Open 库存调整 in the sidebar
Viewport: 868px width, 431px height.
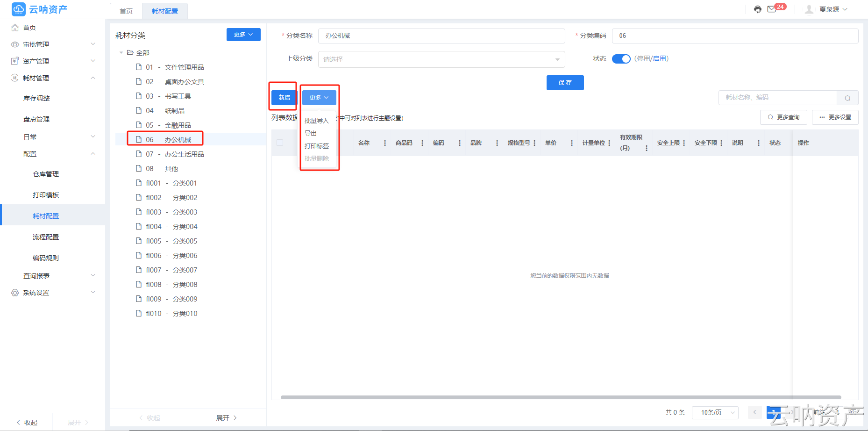[36, 98]
